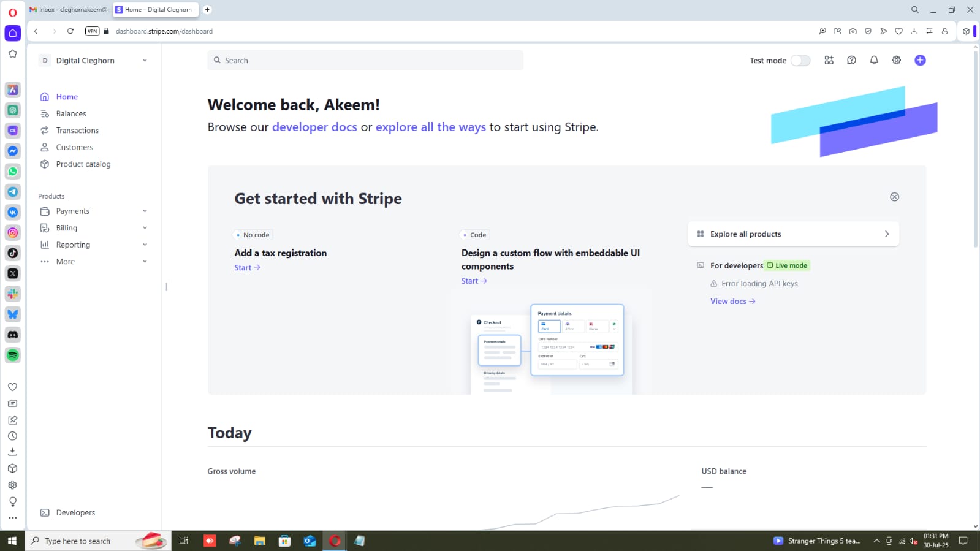This screenshot has height=551, width=980.
Task: Expand the Billing chevron
Action: pyautogui.click(x=145, y=228)
